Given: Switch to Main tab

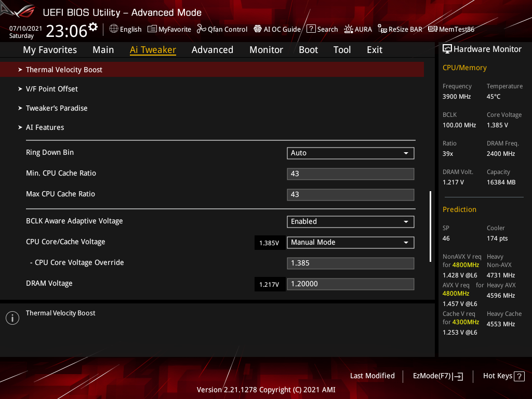Looking at the screenshot, I should click(x=103, y=50).
